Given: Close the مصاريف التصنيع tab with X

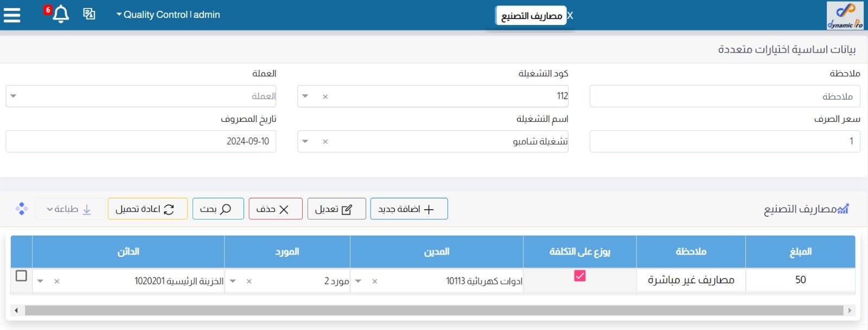Looking at the screenshot, I should 570,16.
